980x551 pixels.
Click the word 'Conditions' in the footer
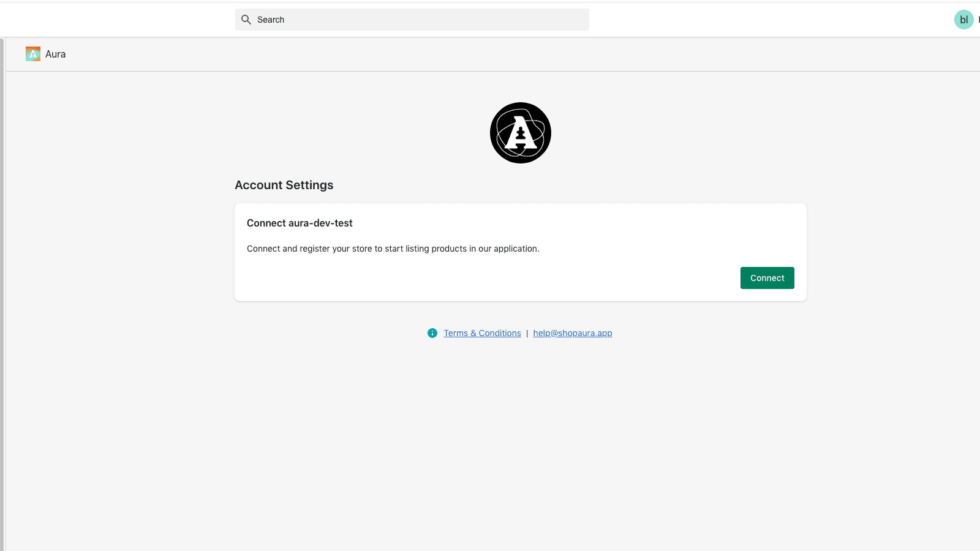tap(500, 333)
